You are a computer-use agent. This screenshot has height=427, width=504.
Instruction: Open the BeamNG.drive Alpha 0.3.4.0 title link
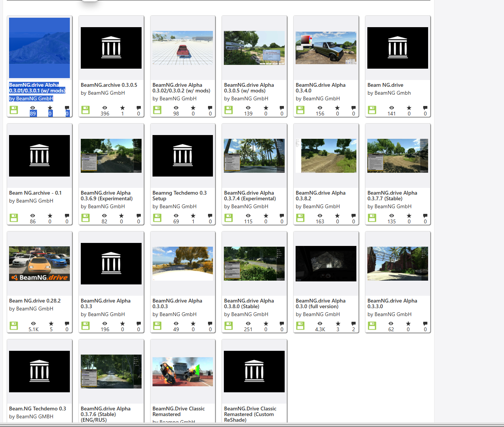pos(321,88)
